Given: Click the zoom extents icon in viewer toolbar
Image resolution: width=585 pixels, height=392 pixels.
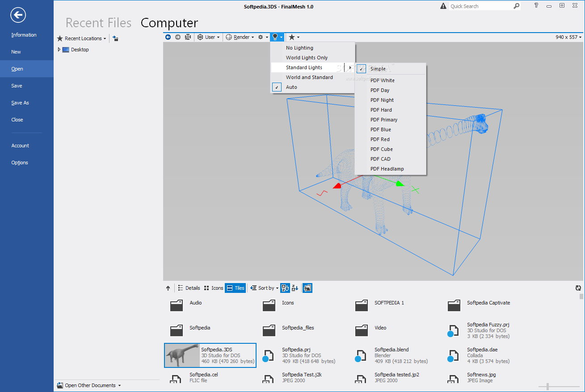Looking at the screenshot, I should click(x=188, y=37).
